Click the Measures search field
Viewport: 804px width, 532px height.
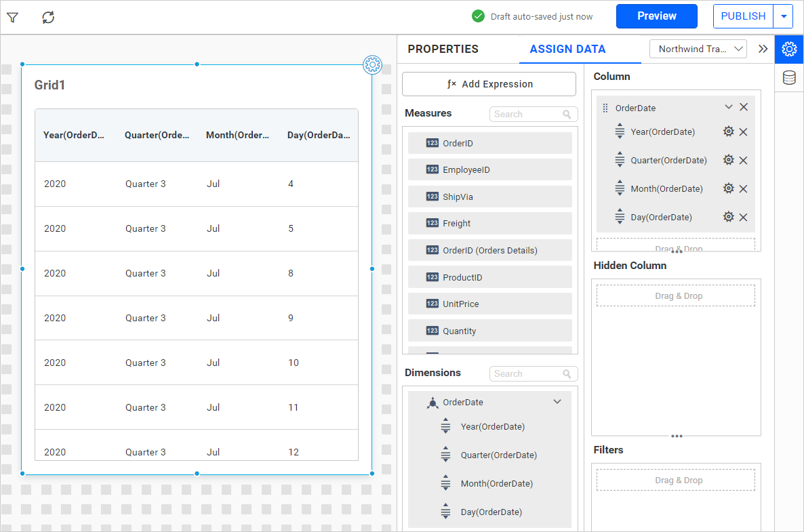tap(527, 114)
